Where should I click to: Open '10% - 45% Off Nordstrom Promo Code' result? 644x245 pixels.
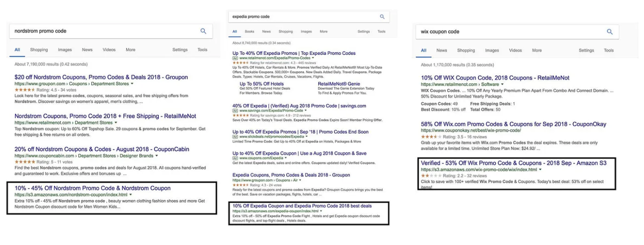click(92, 189)
